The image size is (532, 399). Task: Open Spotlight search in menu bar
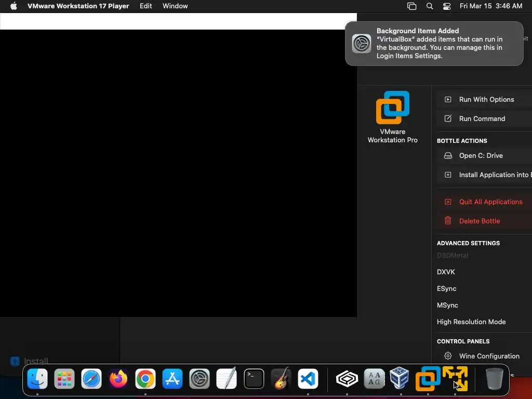click(x=430, y=6)
